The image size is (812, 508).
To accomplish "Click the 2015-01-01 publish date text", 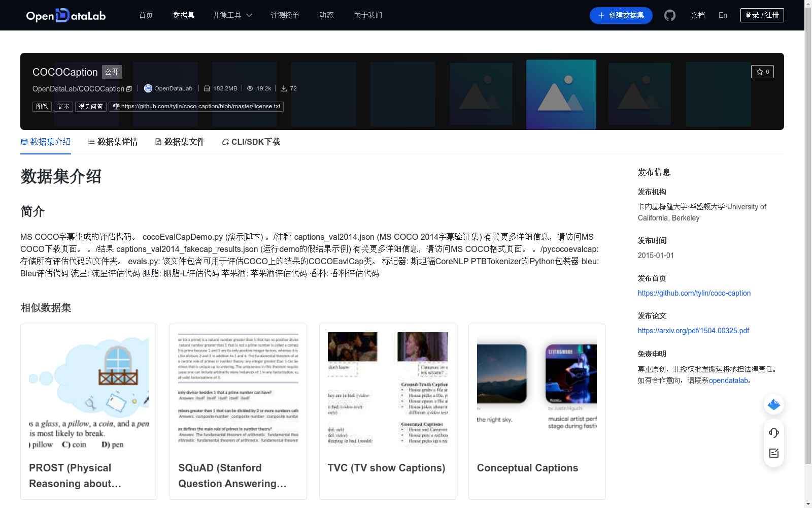I will point(656,256).
